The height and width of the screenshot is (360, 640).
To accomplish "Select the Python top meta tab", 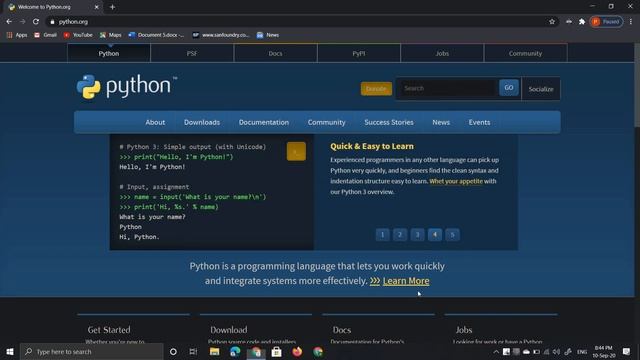I will (109, 53).
